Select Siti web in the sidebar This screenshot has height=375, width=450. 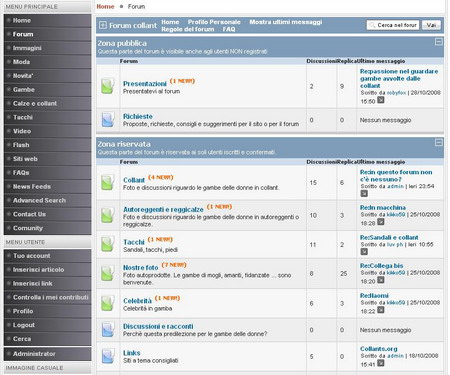click(47, 159)
